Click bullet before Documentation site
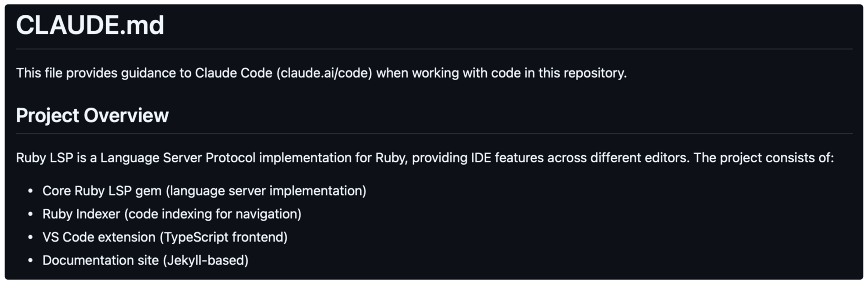The image size is (868, 284). tap(30, 261)
